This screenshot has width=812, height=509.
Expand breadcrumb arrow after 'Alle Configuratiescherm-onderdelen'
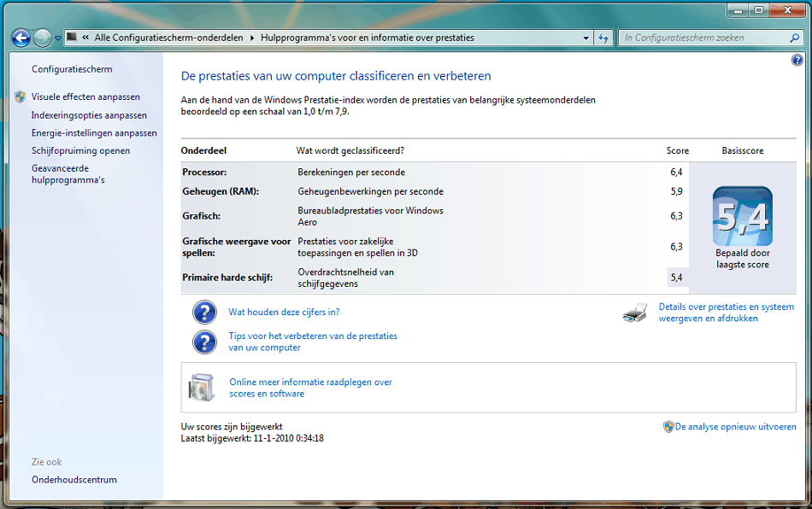coord(252,38)
